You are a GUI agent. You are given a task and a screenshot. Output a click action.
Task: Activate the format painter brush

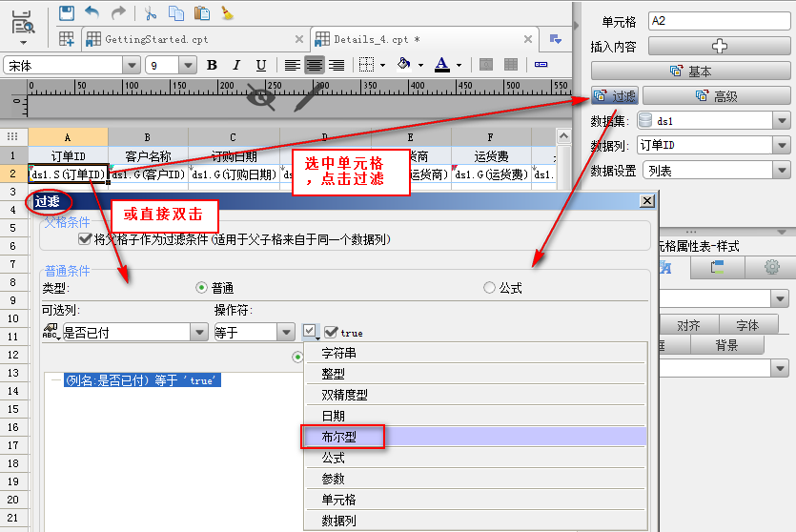coord(228,13)
